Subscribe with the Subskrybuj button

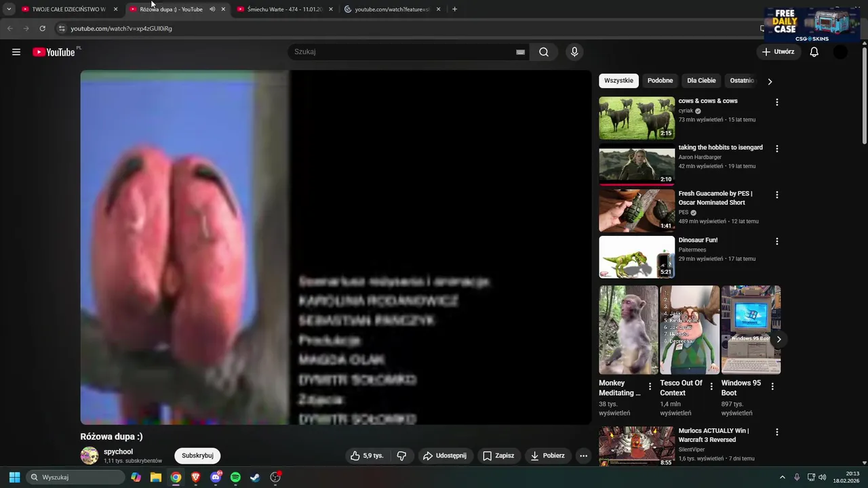197,455
